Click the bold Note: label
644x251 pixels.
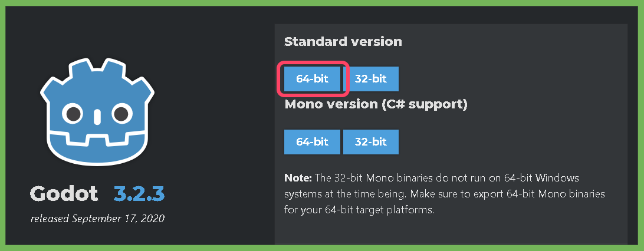tap(298, 179)
